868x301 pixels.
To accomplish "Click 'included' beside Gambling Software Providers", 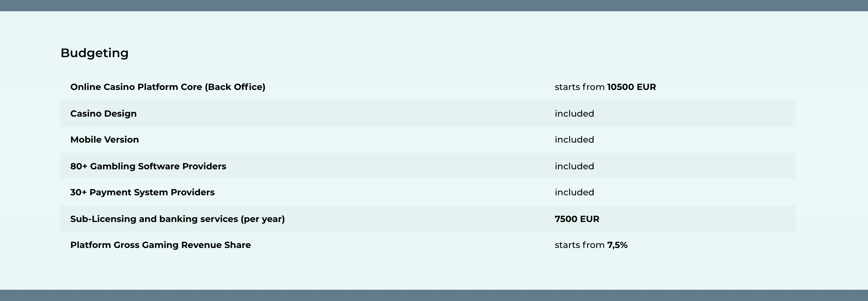I will tap(574, 166).
